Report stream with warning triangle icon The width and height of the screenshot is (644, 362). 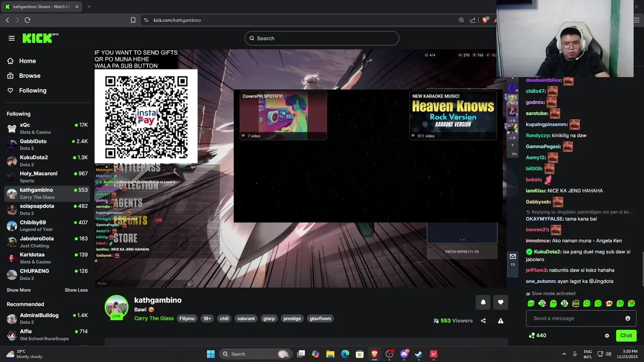[501, 321]
